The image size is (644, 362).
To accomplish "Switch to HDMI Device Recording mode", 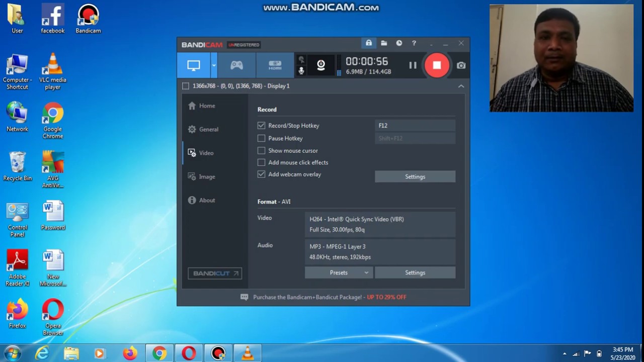I will tap(275, 65).
